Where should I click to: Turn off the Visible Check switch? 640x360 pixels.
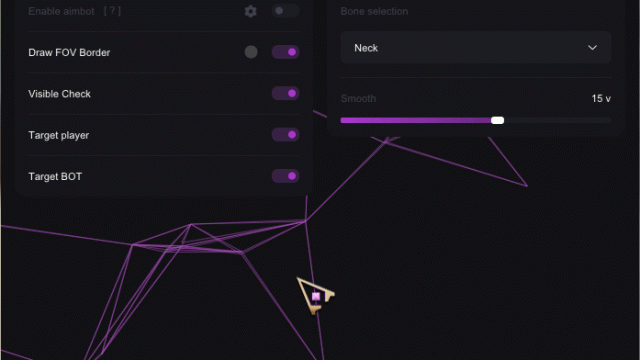[285, 93]
